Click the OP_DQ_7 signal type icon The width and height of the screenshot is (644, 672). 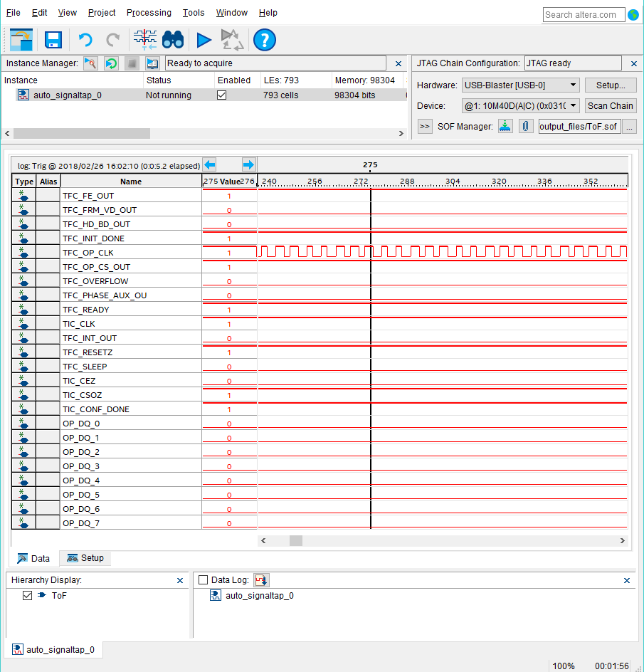[x=23, y=523]
